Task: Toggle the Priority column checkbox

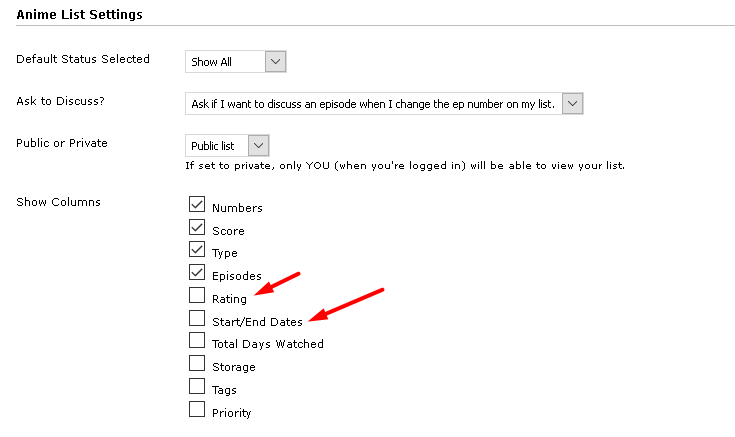Action: click(197, 409)
